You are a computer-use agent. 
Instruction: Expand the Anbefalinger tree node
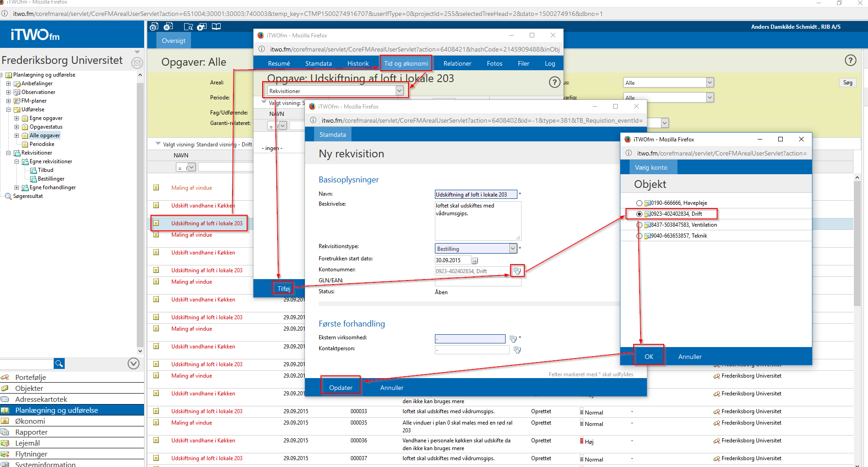(8, 83)
